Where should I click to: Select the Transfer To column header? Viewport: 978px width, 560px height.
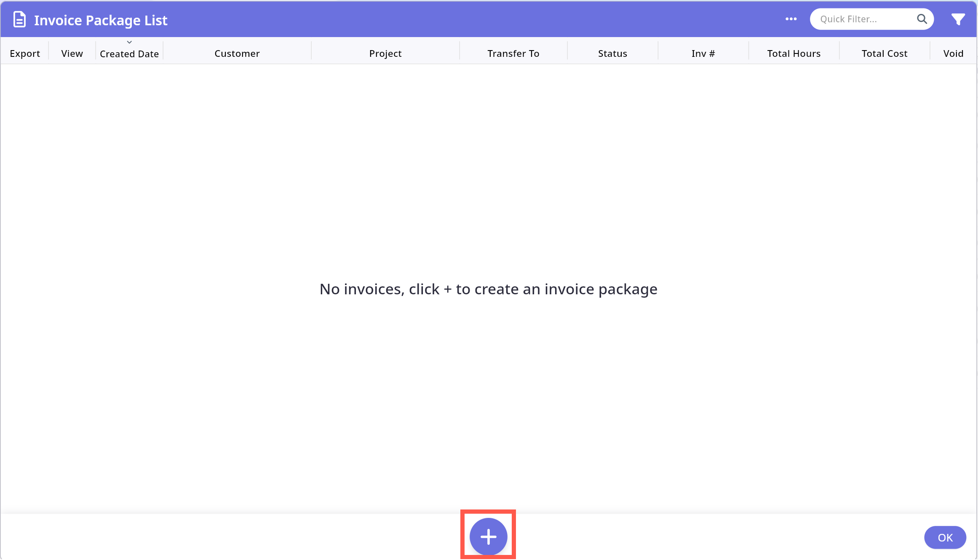pos(513,53)
